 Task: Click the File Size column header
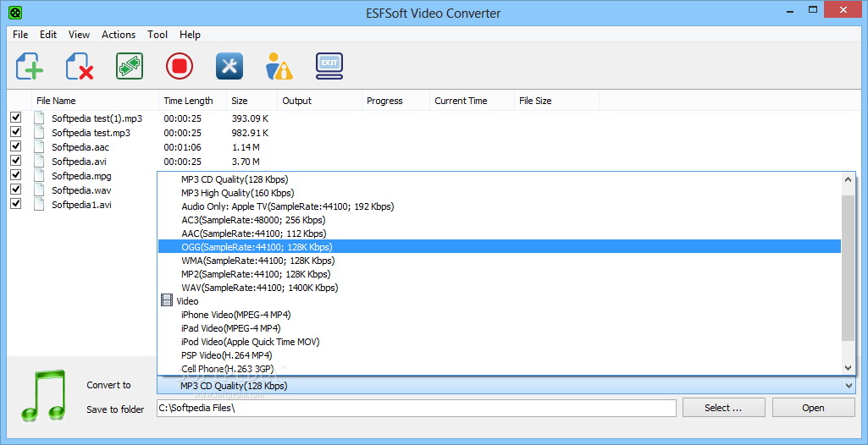click(x=556, y=101)
